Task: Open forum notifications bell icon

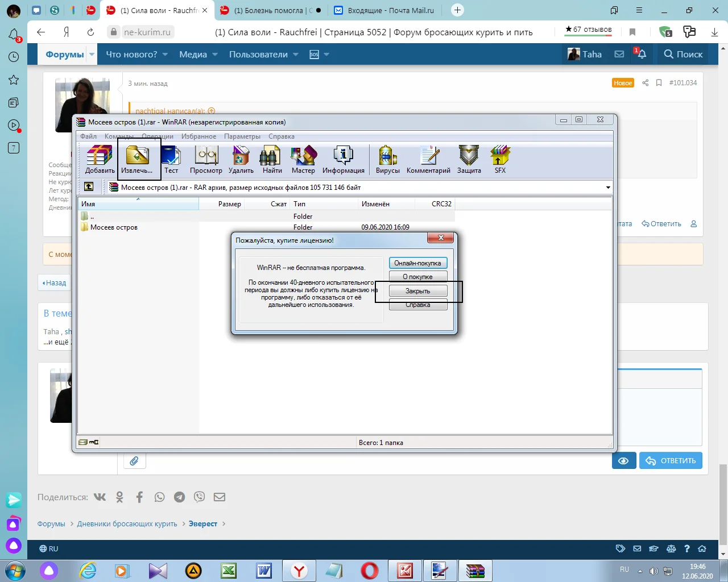Action: tap(642, 54)
